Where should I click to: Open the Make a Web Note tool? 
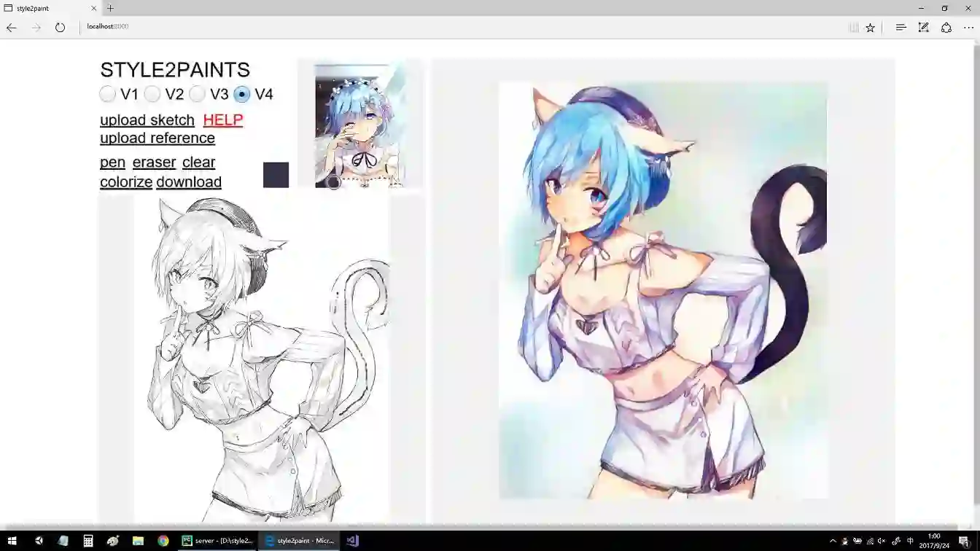pos(923,28)
